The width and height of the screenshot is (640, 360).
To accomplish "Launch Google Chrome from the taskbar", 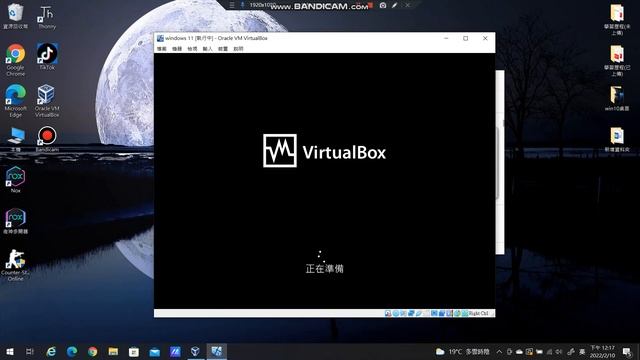I will 93,351.
